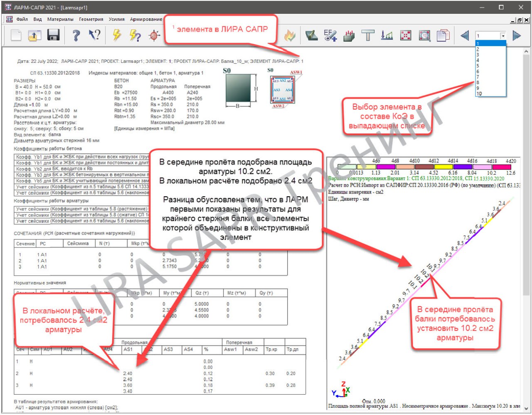Click the vertical scrollbar on right edge
The image size is (532, 415).
point(526,175)
